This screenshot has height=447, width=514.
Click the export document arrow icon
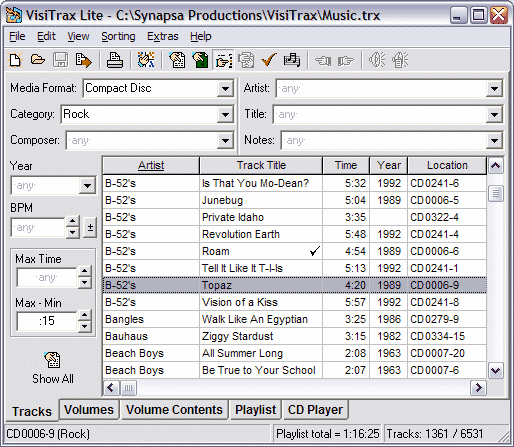pos(83,60)
